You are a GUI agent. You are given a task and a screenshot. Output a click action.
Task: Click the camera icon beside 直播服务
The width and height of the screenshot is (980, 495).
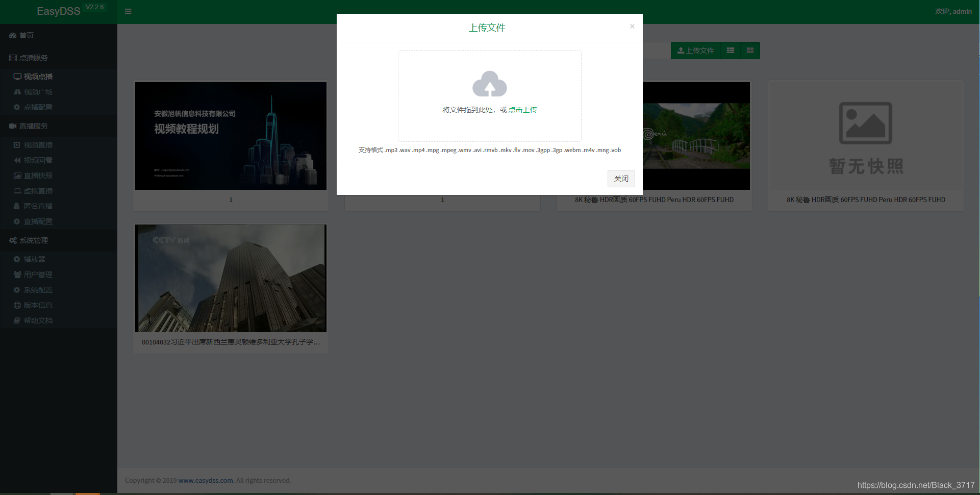(x=13, y=126)
